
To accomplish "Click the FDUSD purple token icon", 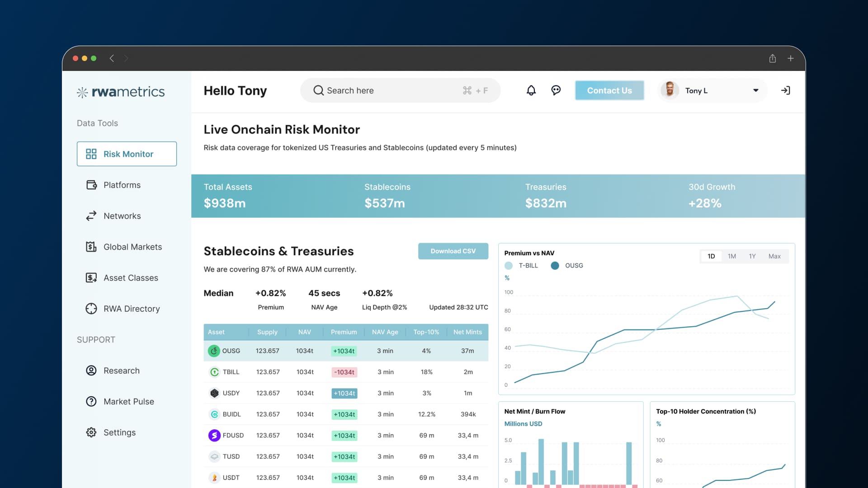I will point(214,435).
